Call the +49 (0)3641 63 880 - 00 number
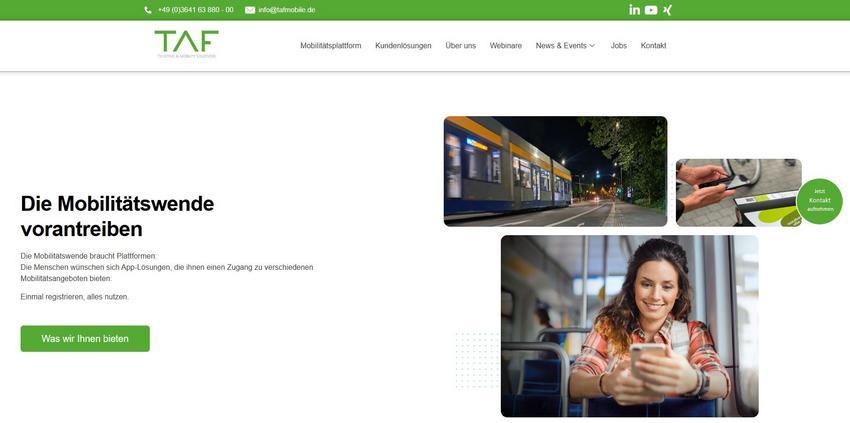Screen dimensions: 850x423 pyautogui.click(x=196, y=10)
